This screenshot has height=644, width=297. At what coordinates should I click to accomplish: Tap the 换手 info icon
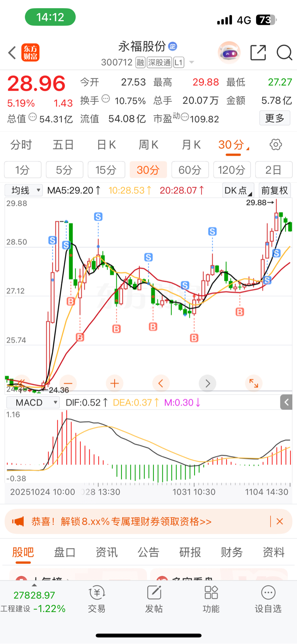coord(106,99)
